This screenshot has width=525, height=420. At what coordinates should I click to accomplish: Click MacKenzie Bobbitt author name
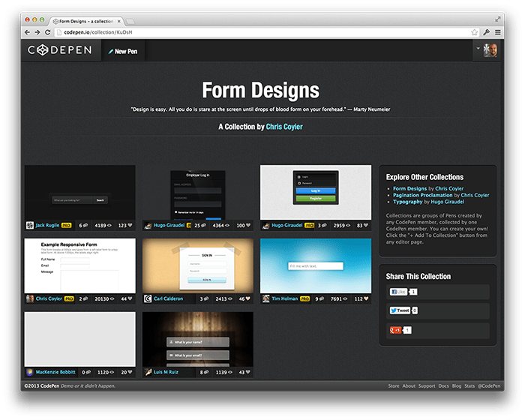click(55, 372)
